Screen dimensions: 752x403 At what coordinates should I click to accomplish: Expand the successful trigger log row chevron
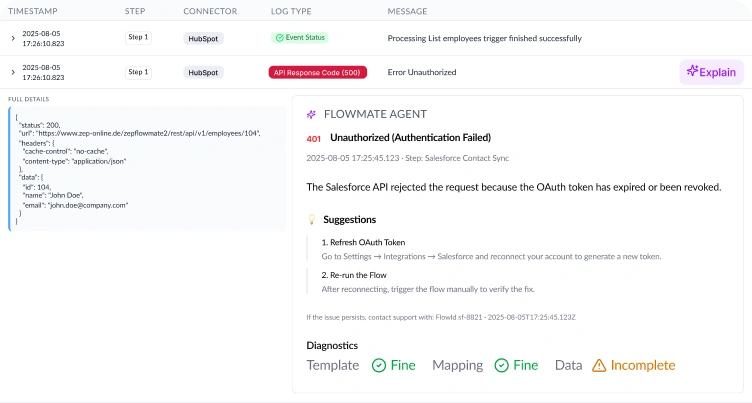click(13, 39)
